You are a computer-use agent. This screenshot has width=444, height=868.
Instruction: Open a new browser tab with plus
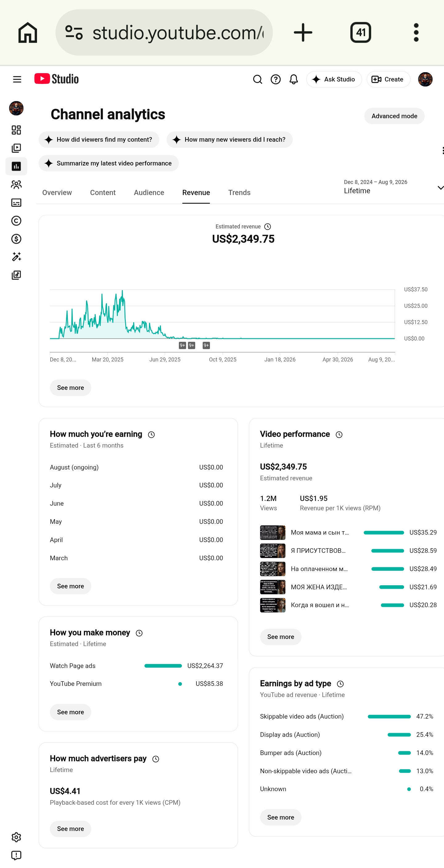point(303,32)
